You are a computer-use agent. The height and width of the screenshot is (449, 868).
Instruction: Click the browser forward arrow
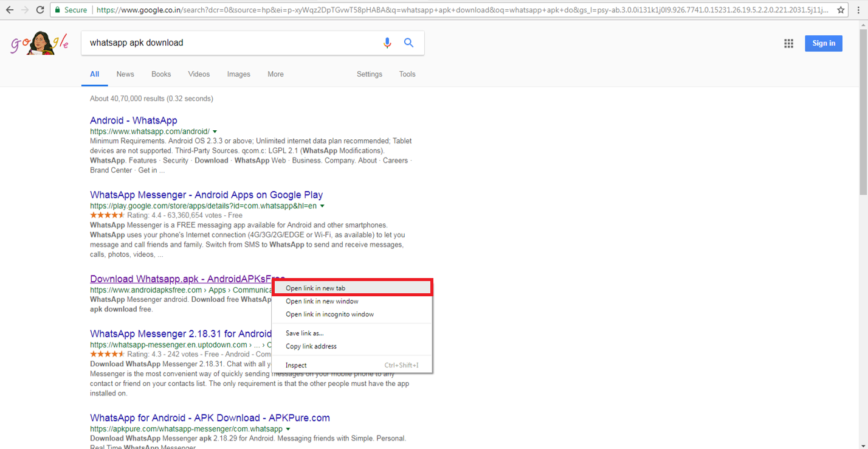(25, 10)
